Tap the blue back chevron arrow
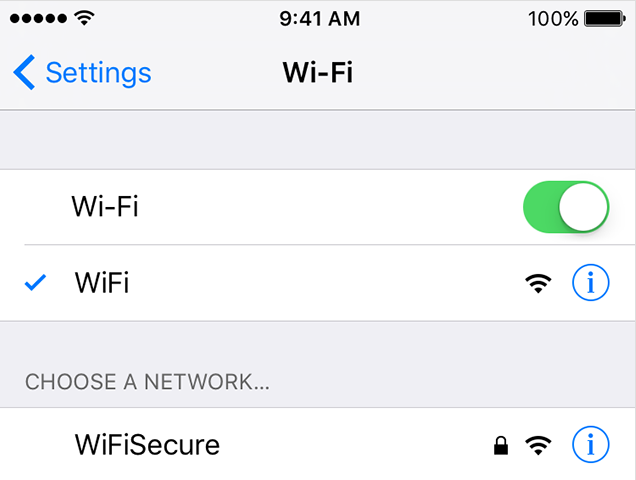Image resolution: width=636 pixels, height=480 pixels. pos(24,72)
